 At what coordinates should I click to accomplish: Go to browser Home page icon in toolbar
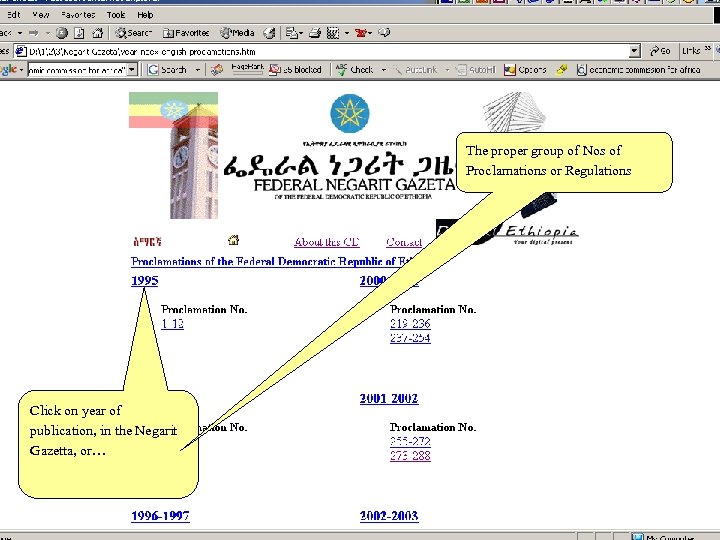tap(97, 33)
